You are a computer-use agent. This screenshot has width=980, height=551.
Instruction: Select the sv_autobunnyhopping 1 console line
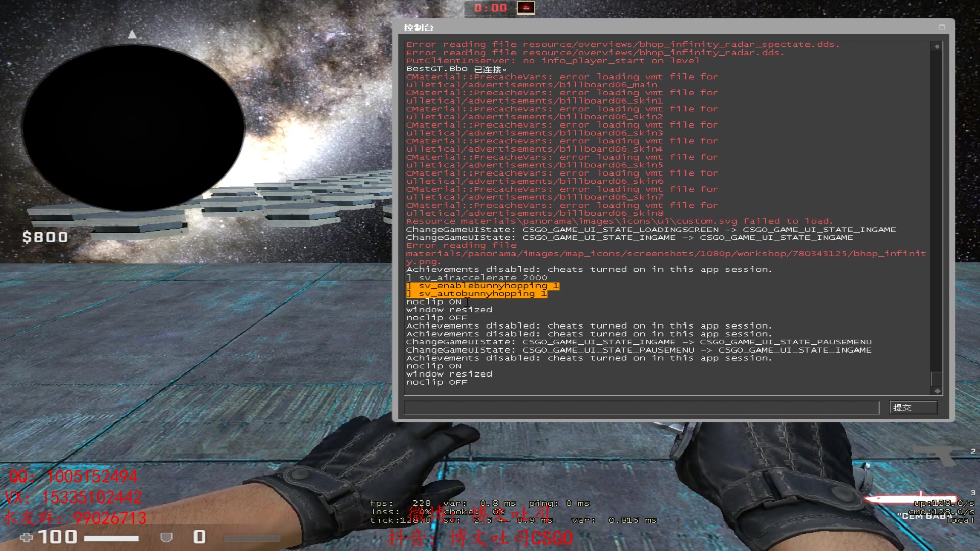pos(476,294)
